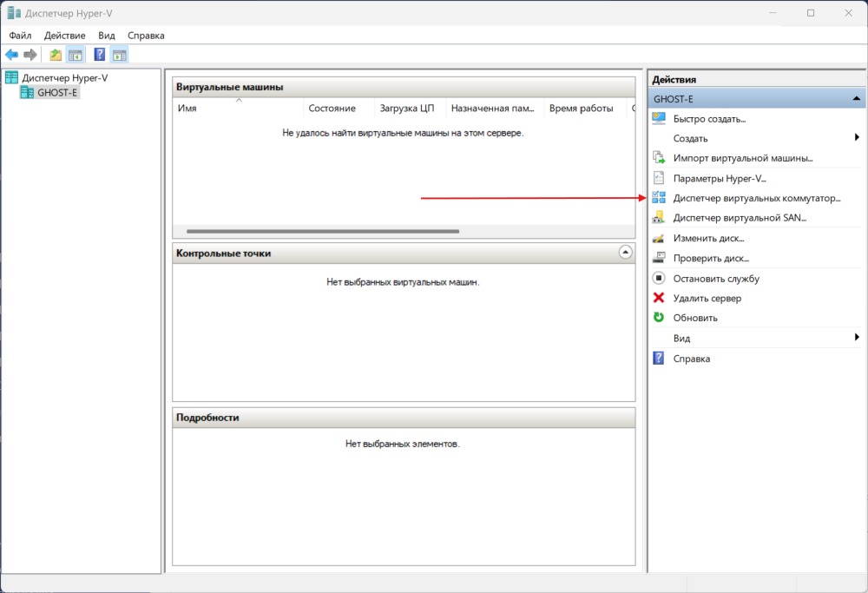Sort by Время работы column header
Screen dimensions: 868x593
tap(585, 108)
